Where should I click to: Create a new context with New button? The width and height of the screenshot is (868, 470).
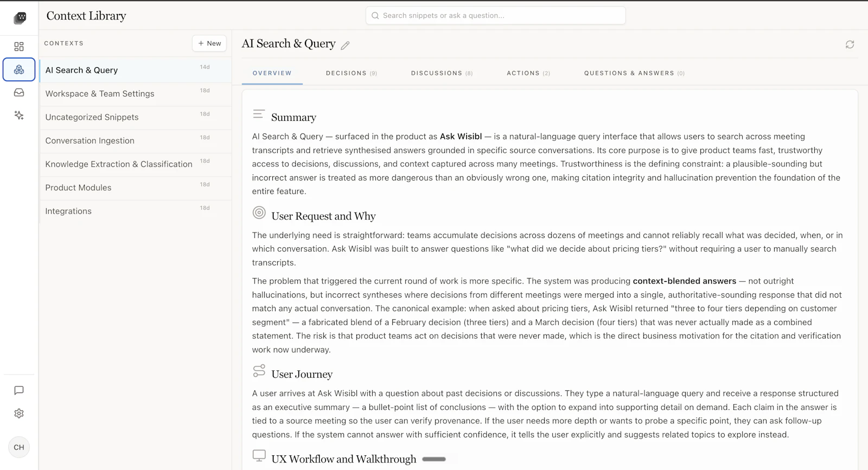click(x=209, y=43)
